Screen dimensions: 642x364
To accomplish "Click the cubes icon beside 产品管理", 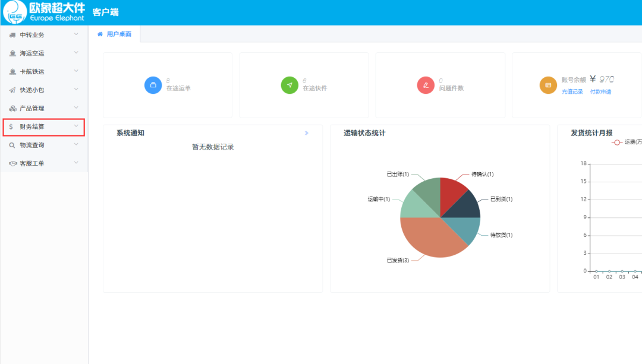I will point(12,109).
